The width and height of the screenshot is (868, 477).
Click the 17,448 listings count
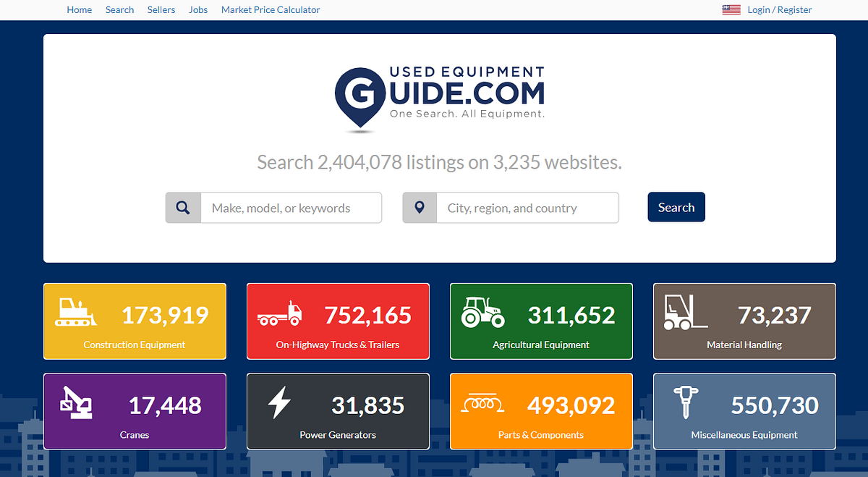pos(165,405)
